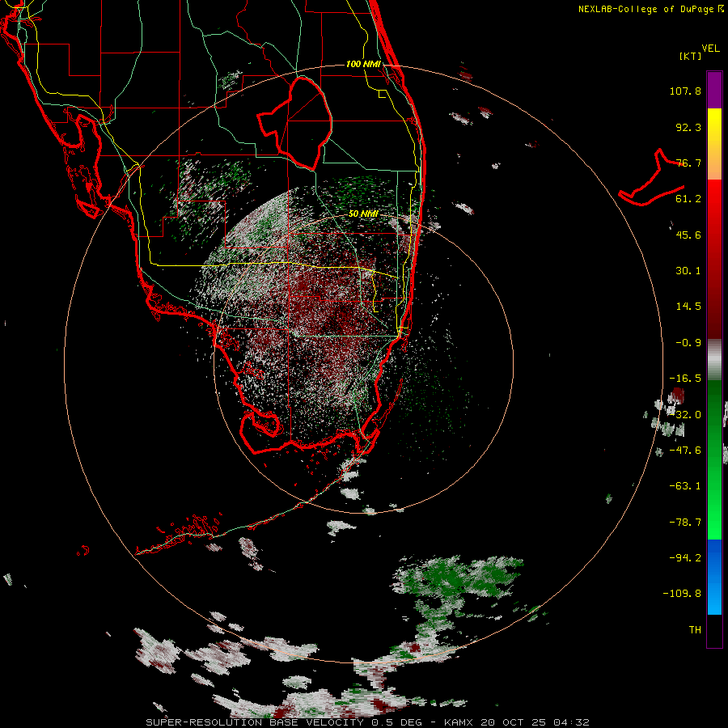728x728 pixels.
Task: Select the 45.6 legend value
Action: click(x=688, y=235)
